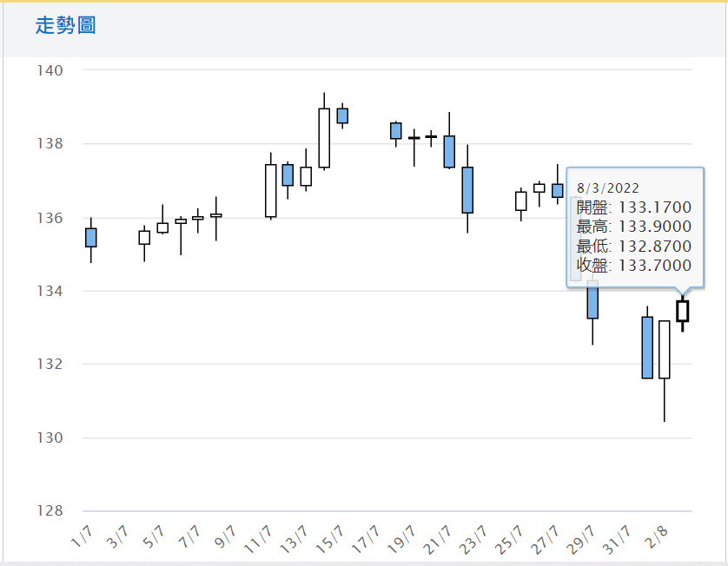This screenshot has width=728, height=566.
Task: Select the tall white candlestick on 14/7
Action: (324, 137)
